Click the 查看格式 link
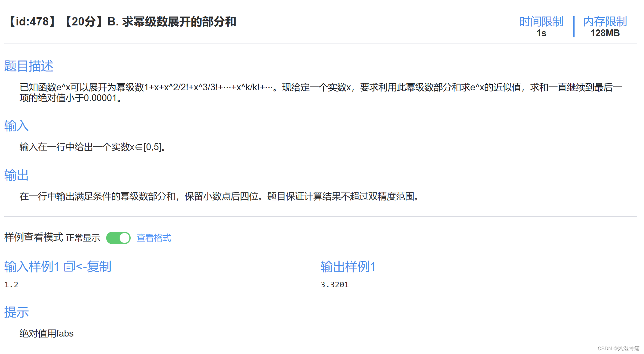The width and height of the screenshot is (644, 354). tap(154, 238)
